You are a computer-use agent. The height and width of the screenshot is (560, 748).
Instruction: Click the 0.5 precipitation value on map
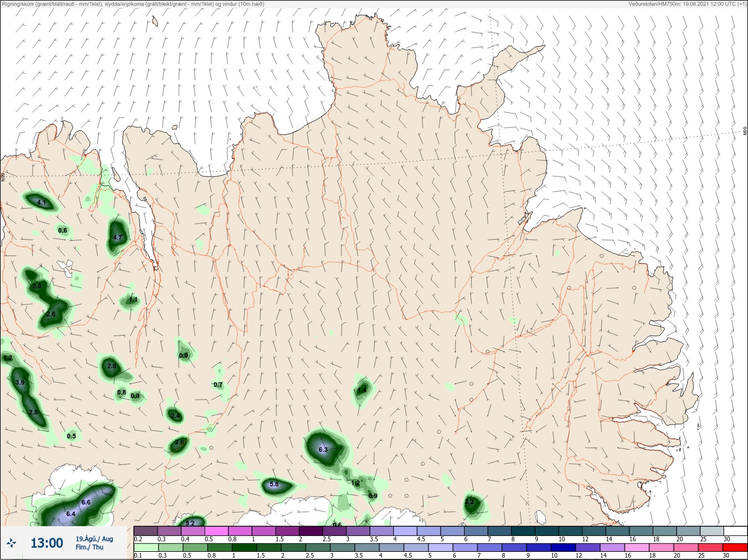71,436
